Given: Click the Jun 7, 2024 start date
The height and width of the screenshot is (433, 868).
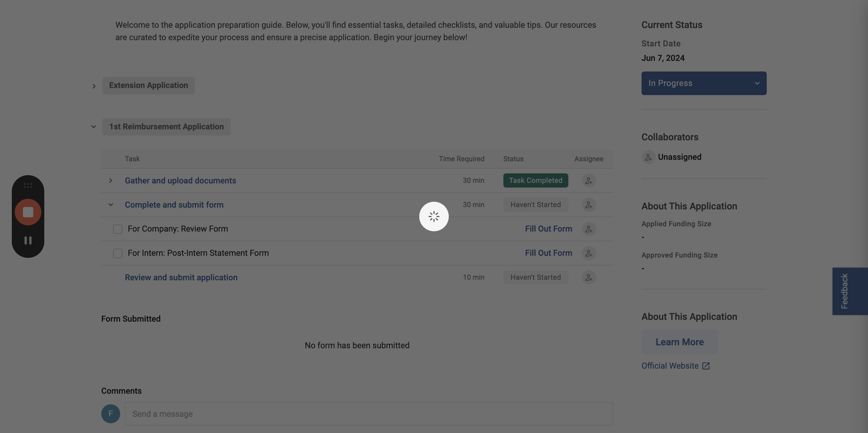Looking at the screenshot, I should point(663,58).
